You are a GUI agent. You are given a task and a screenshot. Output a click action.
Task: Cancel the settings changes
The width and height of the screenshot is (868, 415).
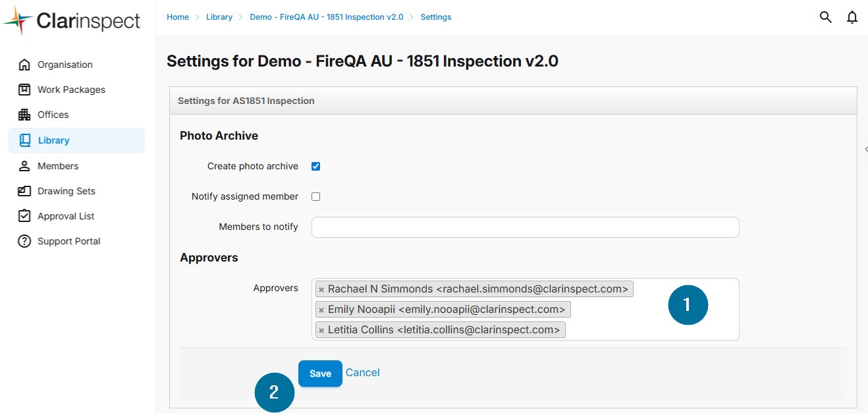[363, 373]
